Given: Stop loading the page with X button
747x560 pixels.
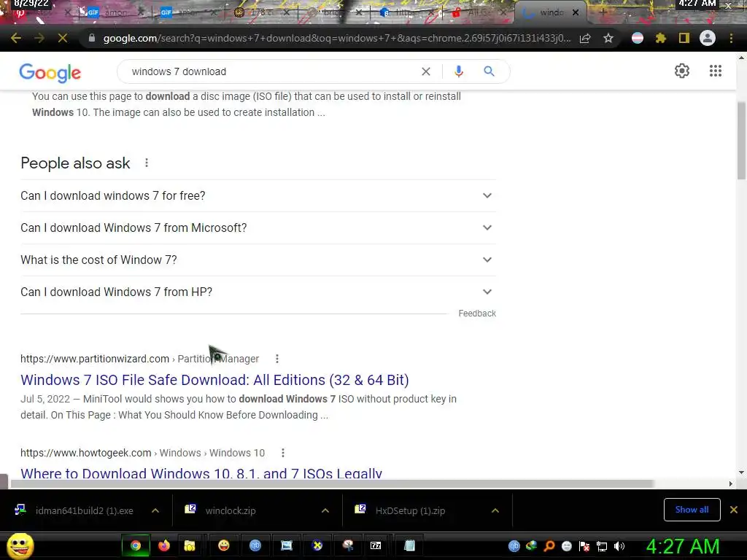Looking at the screenshot, I should [63, 38].
